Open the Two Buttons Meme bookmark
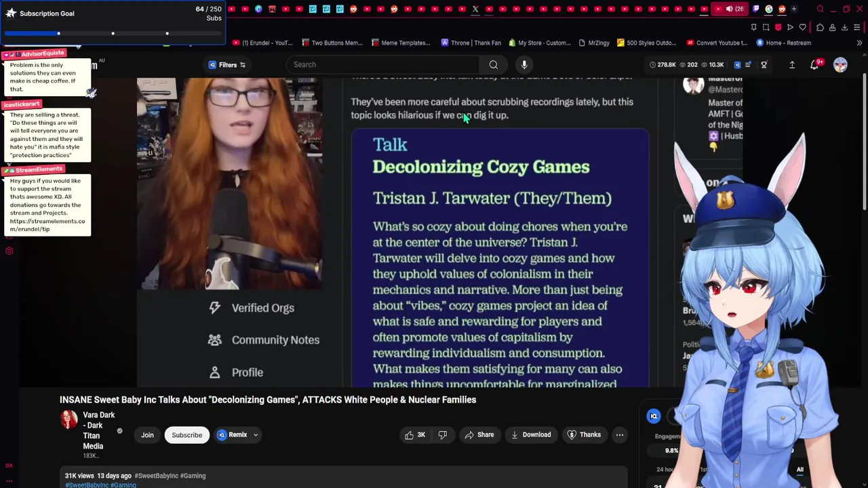 (x=332, y=43)
